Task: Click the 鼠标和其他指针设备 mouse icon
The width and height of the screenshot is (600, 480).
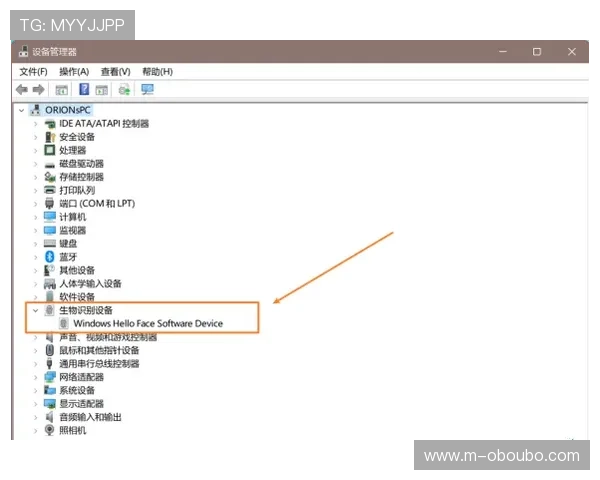Action: pos(50,350)
